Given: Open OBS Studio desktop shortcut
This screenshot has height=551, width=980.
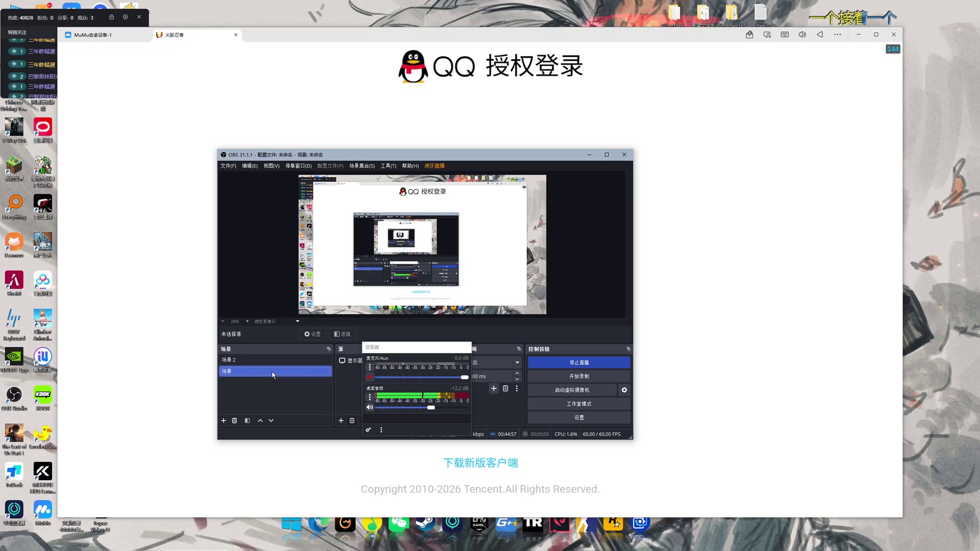Looking at the screenshot, I should click(x=14, y=398).
